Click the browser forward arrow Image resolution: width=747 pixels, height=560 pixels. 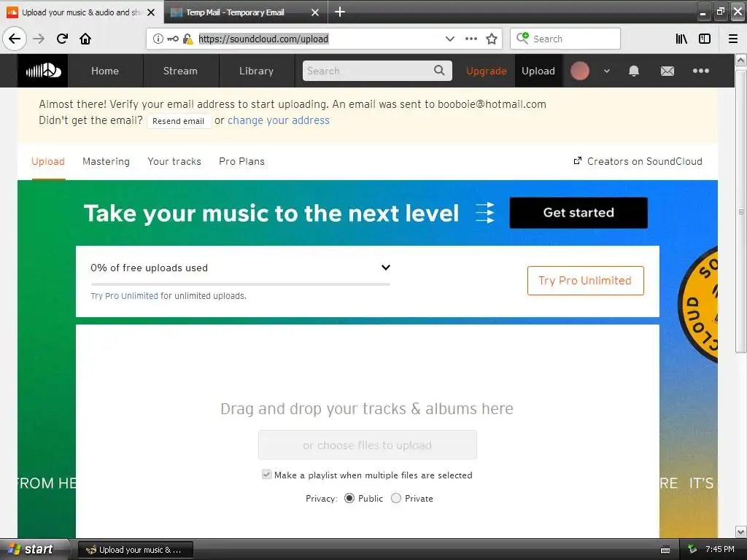(39, 39)
